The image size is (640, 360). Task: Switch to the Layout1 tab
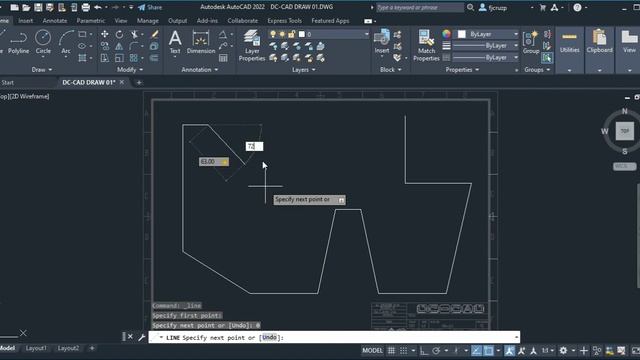coord(36,348)
